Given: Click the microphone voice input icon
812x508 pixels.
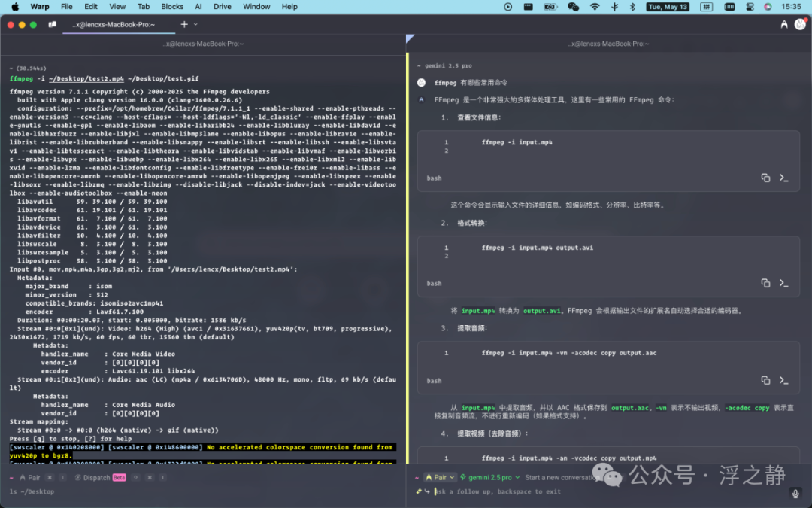Looking at the screenshot, I should [x=795, y=493].
